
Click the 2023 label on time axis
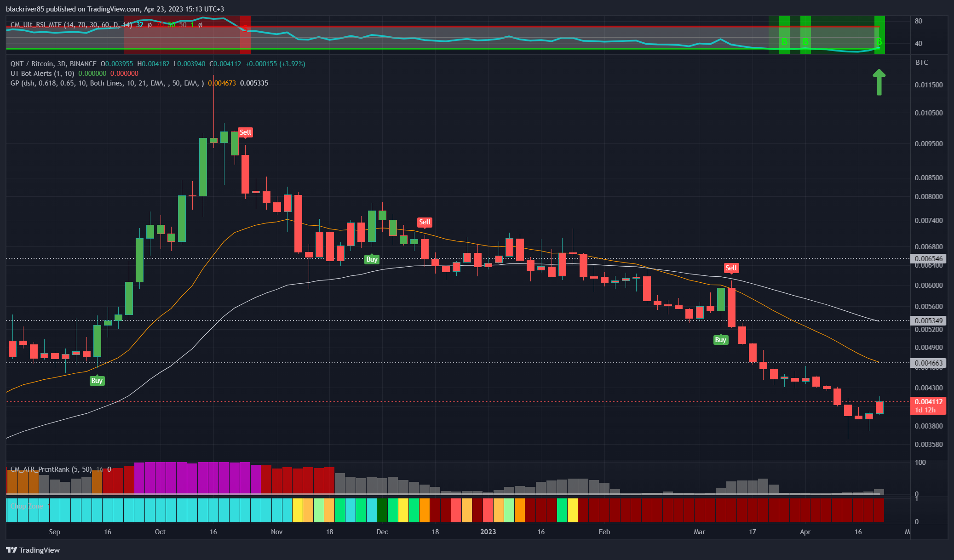click(488, 532)
